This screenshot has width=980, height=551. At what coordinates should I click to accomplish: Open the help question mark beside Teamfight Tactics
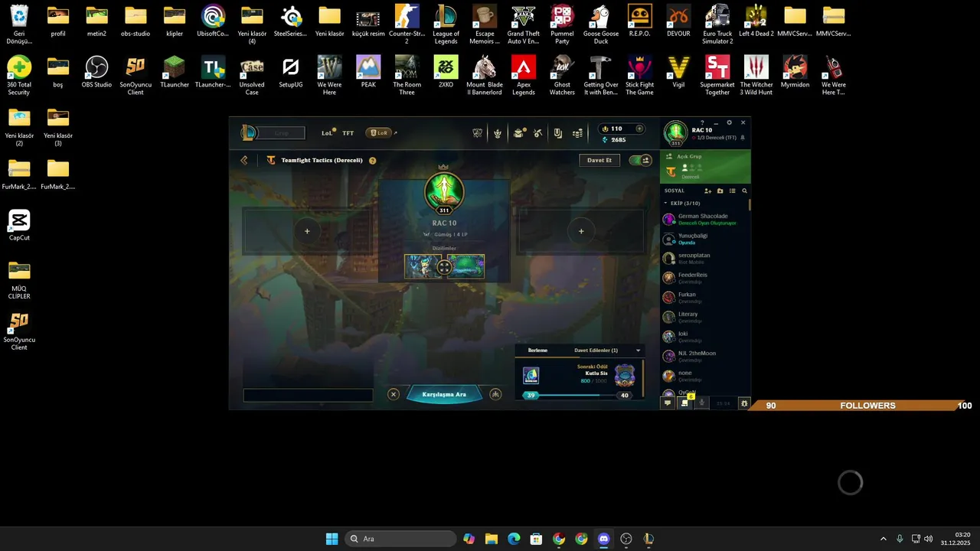point(372,161)
